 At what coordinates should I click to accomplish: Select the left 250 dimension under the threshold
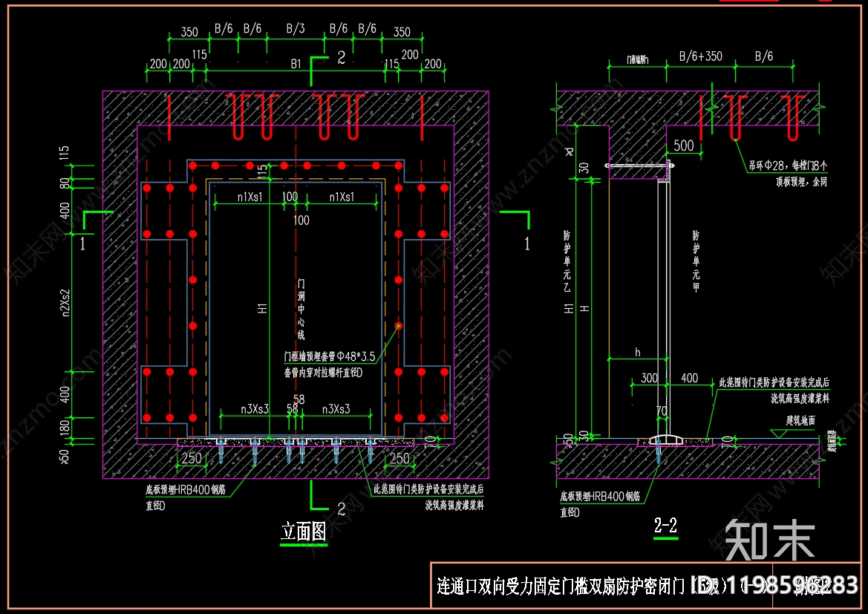[192, 458]
